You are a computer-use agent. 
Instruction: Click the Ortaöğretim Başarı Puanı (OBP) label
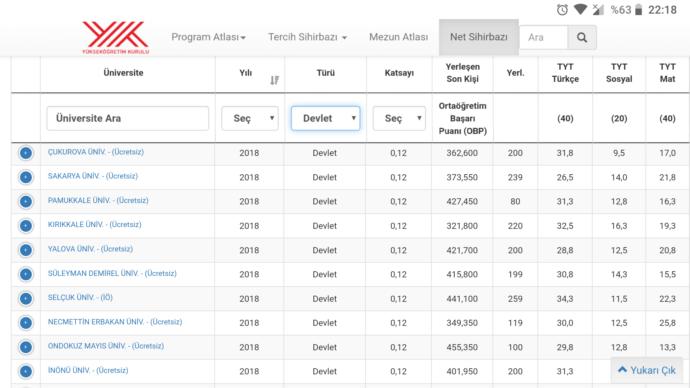click(x=462, y=118)
